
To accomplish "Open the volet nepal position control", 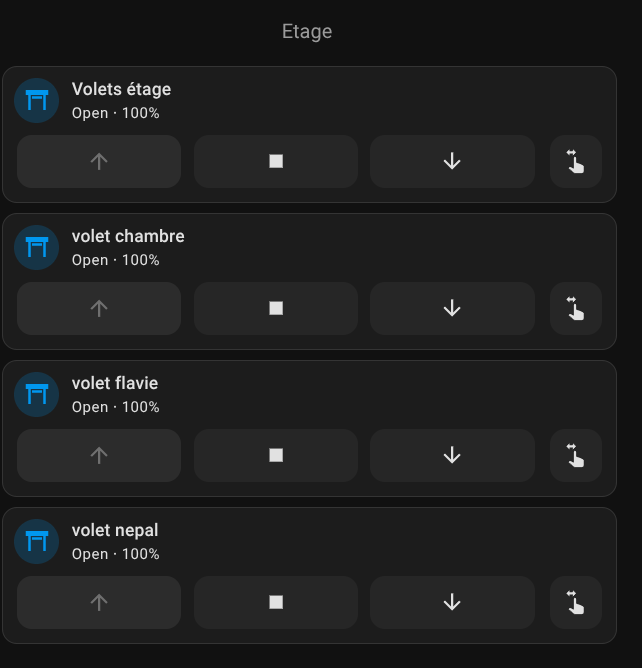I will pos(576,602).
